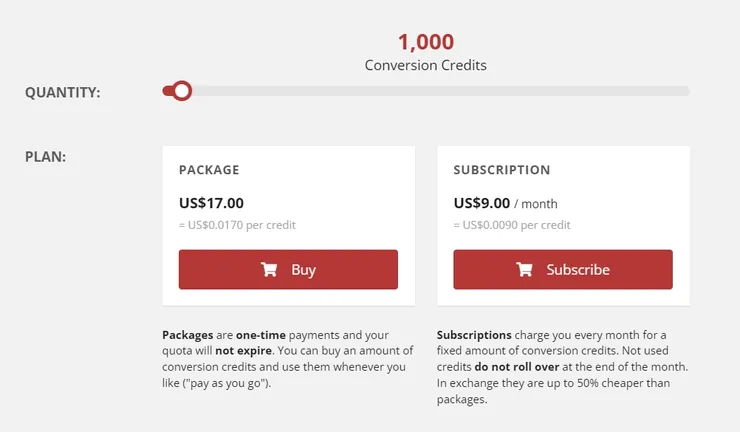Click the US$0.0090 per credit text
Viewport: 740px width, 432px height.
coord(512,225)
